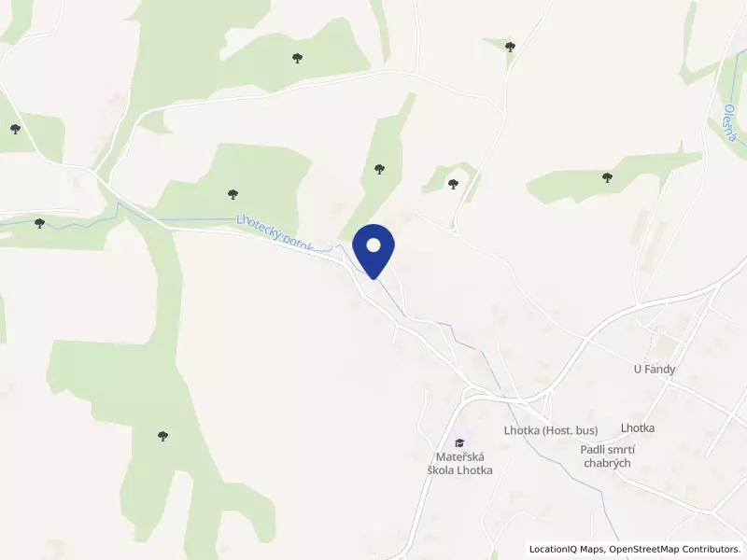The height and width of the screenshot is (560, 747).
Task: Open the Lhotka (Host. bus) stop label
Action: tap(551, 430)
